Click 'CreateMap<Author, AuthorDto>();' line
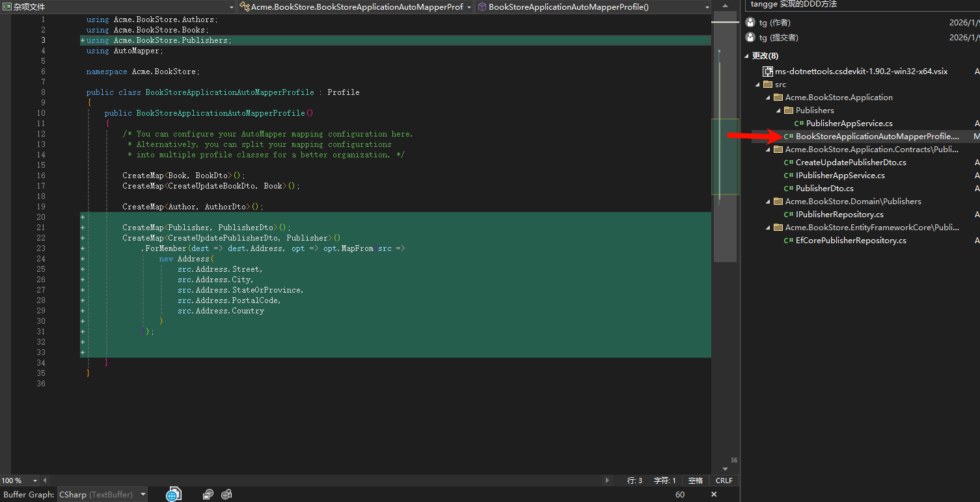The height and width of the screenshot is (502, 980). click(x=193, y=207)
